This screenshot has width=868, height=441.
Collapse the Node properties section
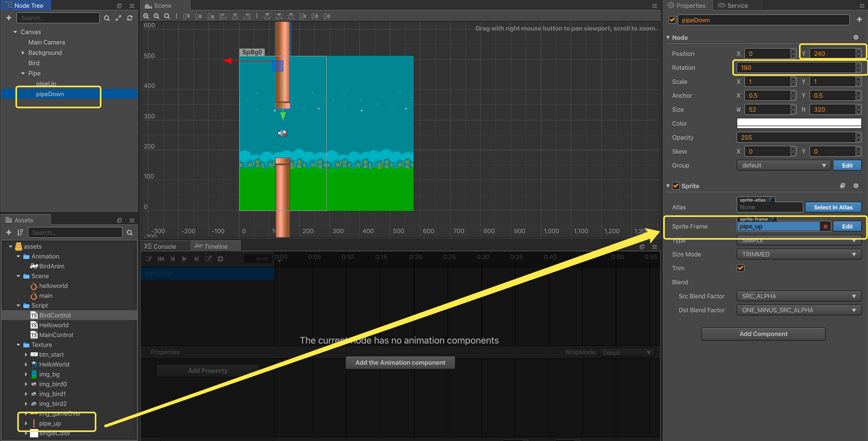[668, 37]
